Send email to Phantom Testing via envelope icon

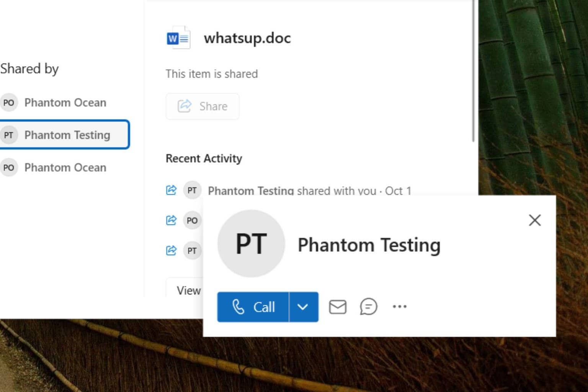click(x=338, y=307)
